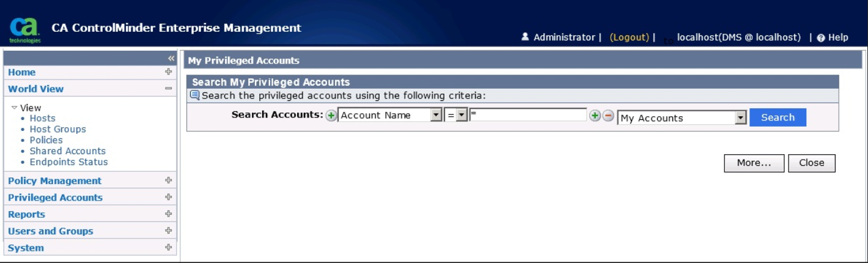Expand the Reports section plus icon
868x263 pixels.
(169, 214)
